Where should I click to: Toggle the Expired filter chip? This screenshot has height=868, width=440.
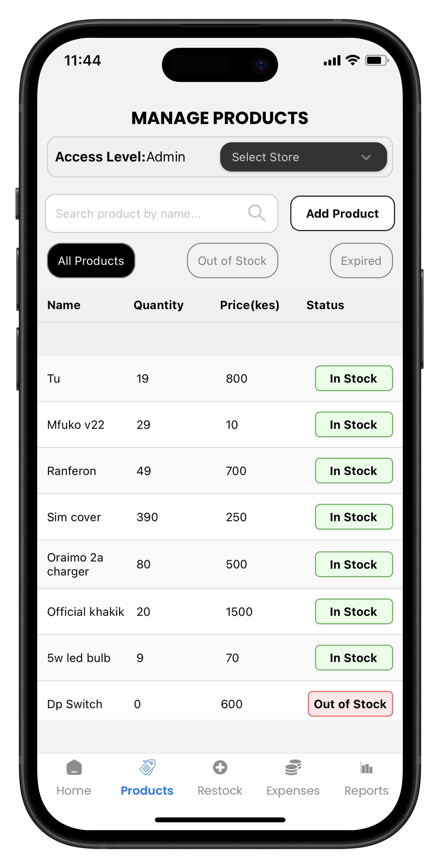[361, 260]
